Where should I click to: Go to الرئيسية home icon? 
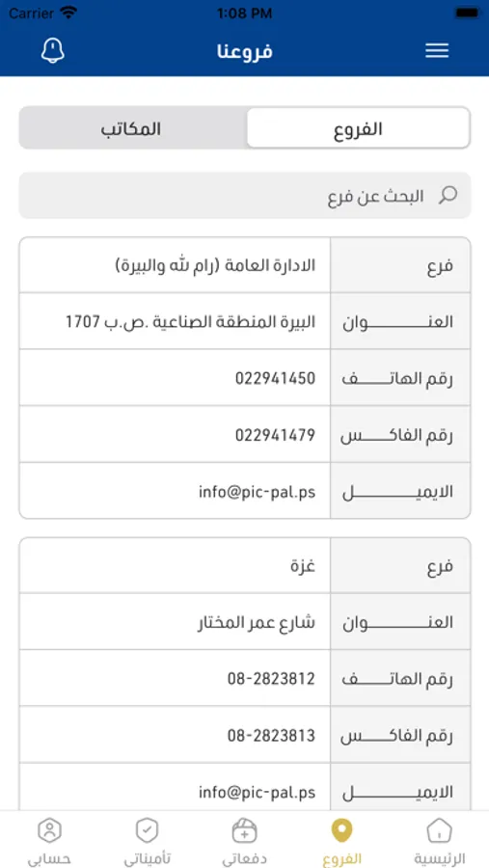tap(439, 831)
